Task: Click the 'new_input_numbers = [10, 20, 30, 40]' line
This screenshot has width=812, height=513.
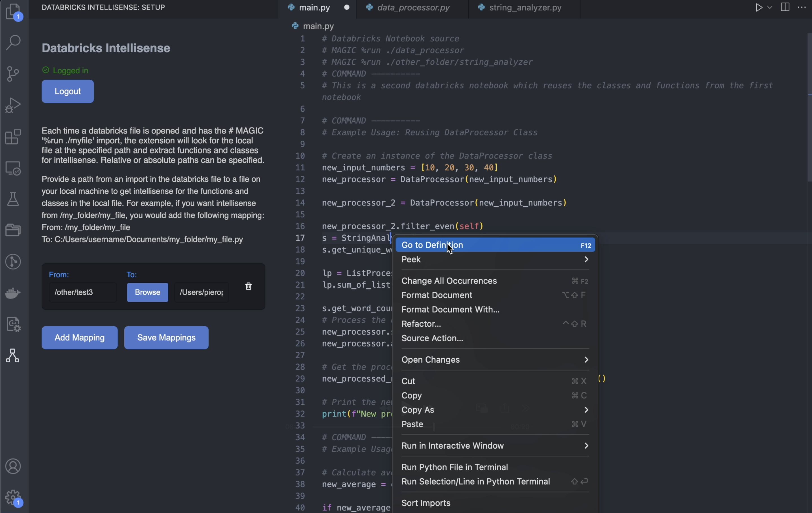Action: coord(410,168)
